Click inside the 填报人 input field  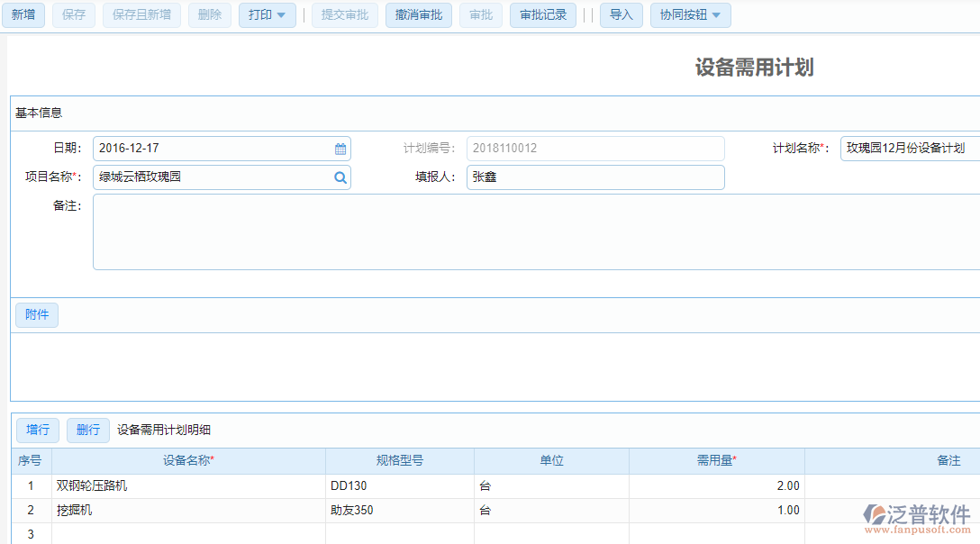[594, 177]
